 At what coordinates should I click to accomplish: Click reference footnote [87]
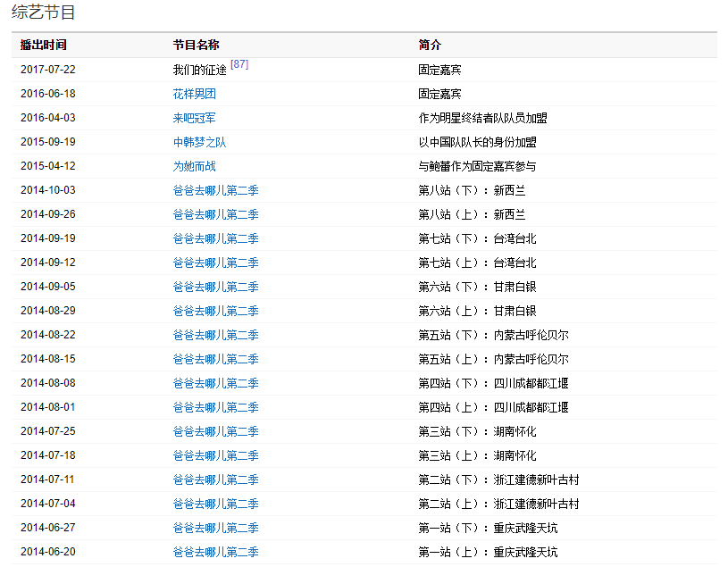coord(238,64)
